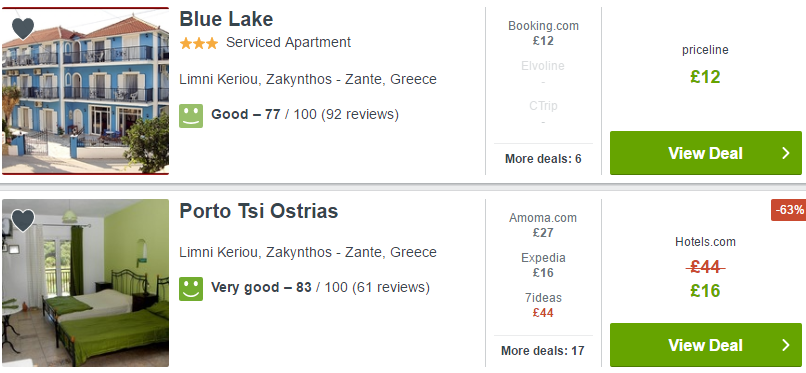The height and width of the screenshot is (373, 806).
Task: Toggle the favorite heart on Blue Lake
Action: coord(23,28)
